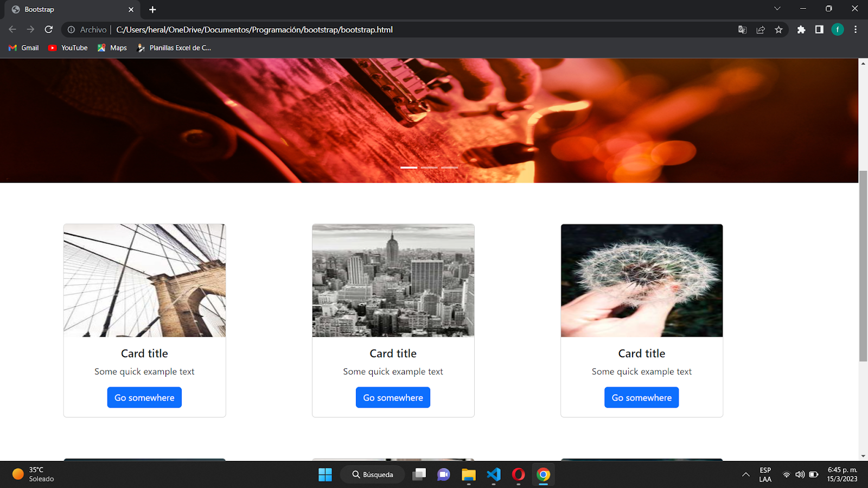Screen dimensions: 868x488
Task: Click the carousel guitar image
Action: tap(429, 120)
